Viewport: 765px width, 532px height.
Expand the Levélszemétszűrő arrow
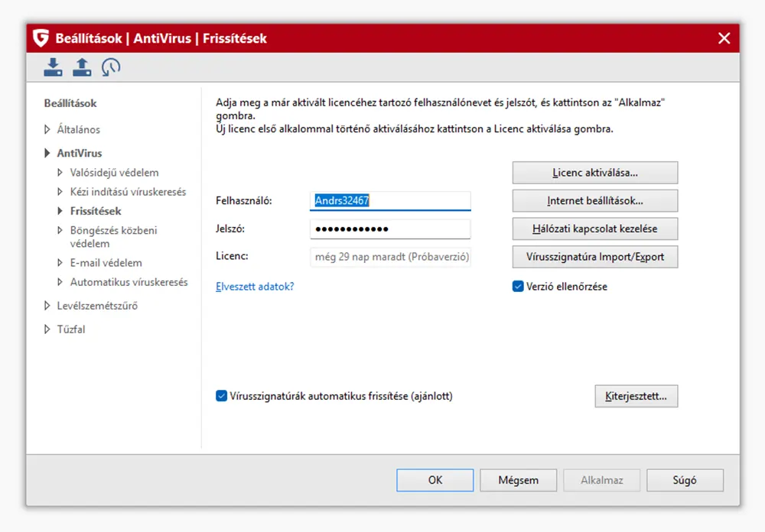point(47,306)
